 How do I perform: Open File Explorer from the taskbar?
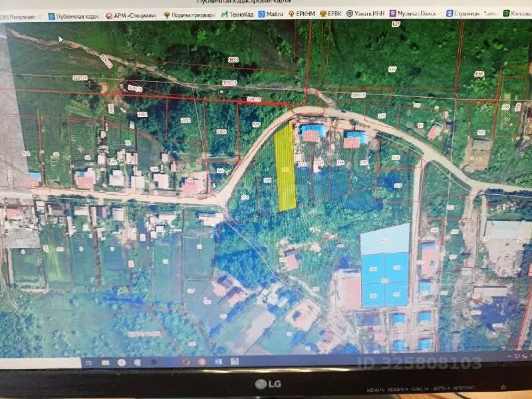106,362
